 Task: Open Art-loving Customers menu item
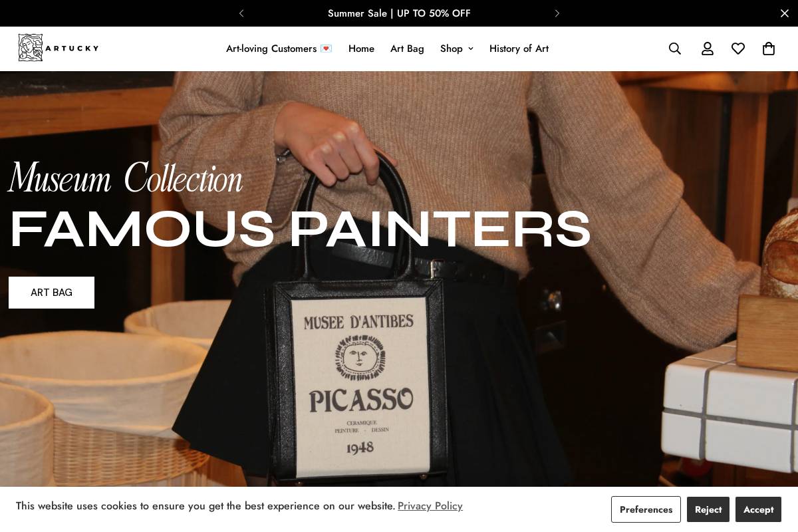click(279, 49)
